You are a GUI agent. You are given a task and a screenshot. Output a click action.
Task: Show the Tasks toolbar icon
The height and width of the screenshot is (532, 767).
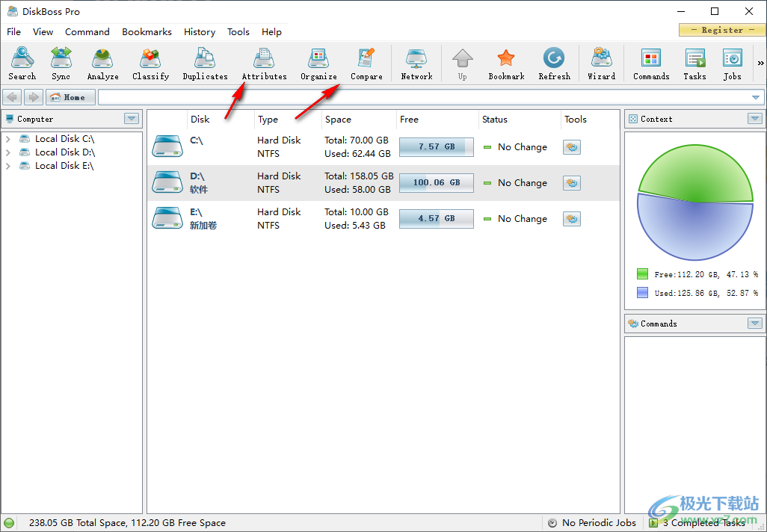tap(694, 64)
